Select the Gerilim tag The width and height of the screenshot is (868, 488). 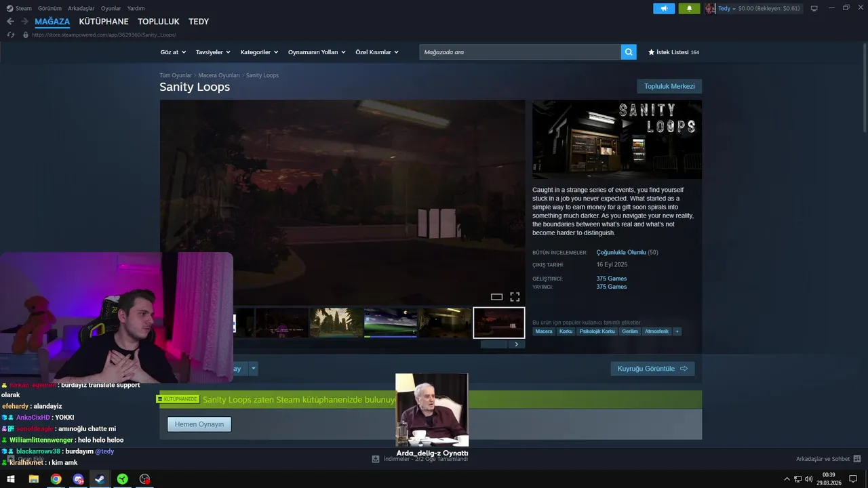click(629, 331)
